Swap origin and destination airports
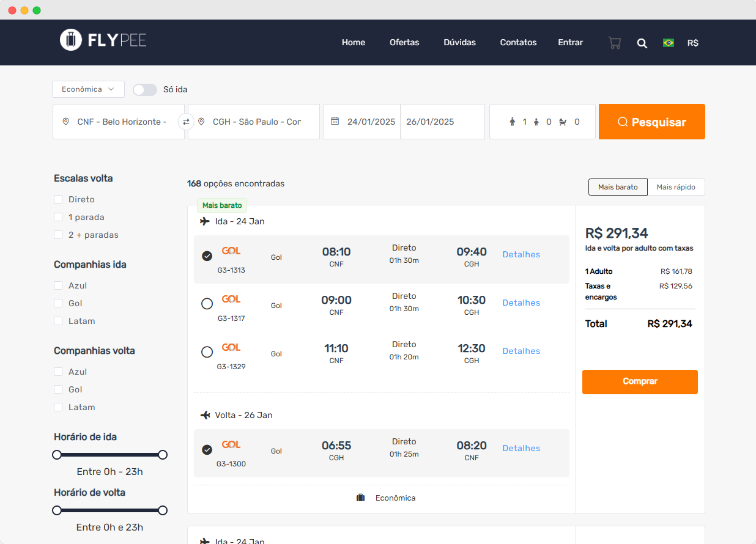Viewport: 756px width, 544px height. click(x=186, y=122)
